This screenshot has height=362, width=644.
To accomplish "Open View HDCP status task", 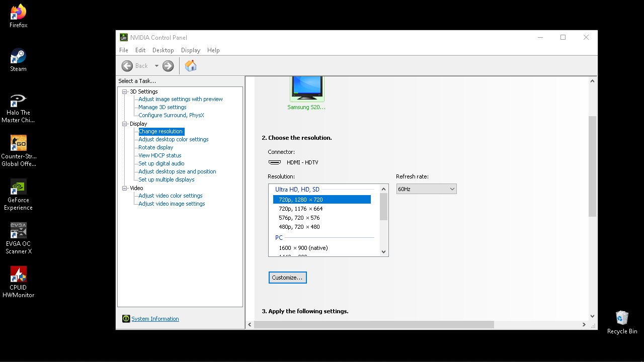I will 160,155.
